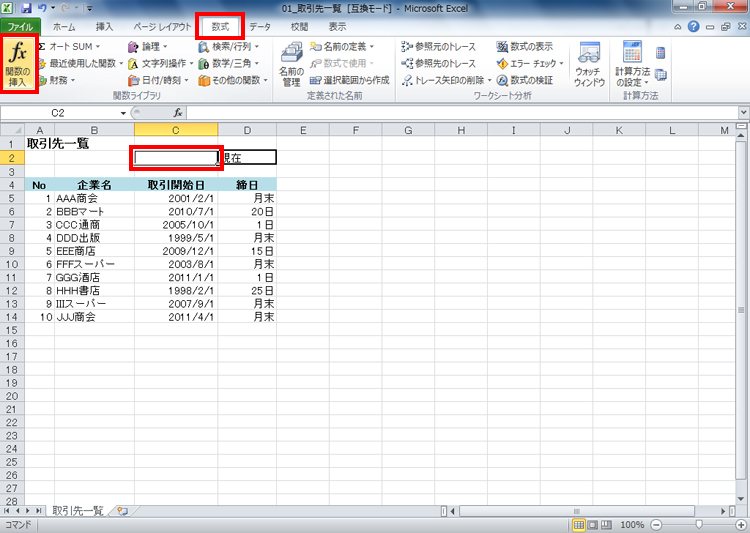Switch to the Data (データ) tab
Viewport: 750px width, 533px height.
tap(260, 27)
